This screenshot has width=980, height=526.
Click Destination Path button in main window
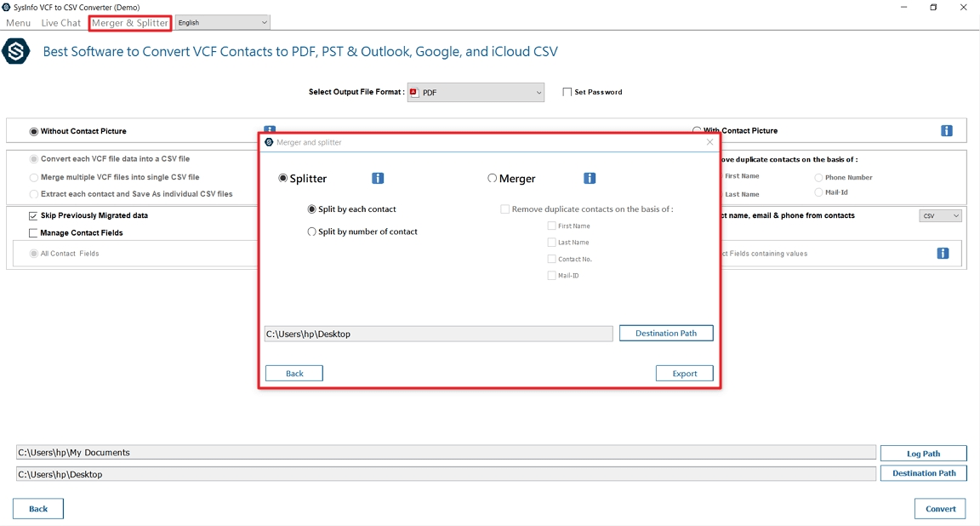pyautogui.click(x=923, y=473)
